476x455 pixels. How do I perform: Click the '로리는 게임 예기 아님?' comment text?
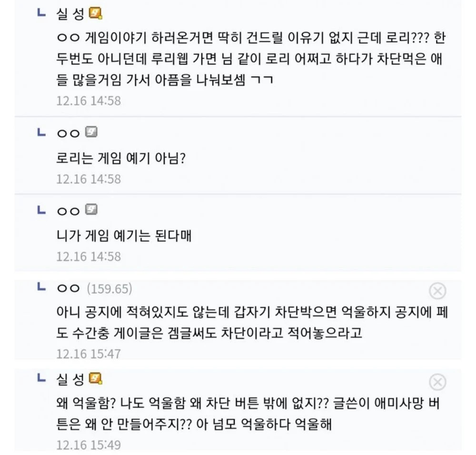[121, 158]
